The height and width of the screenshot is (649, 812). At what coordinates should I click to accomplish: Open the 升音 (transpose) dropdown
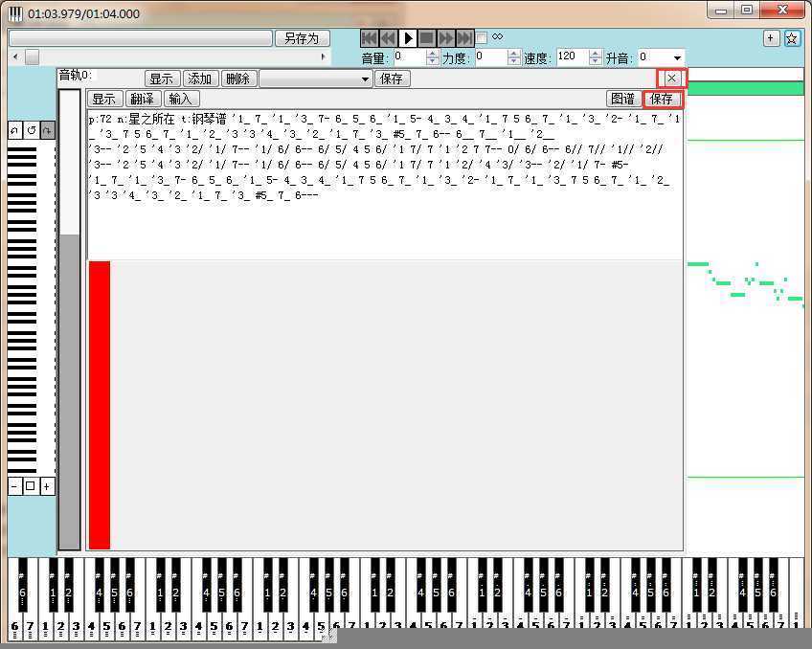[677, 58]
